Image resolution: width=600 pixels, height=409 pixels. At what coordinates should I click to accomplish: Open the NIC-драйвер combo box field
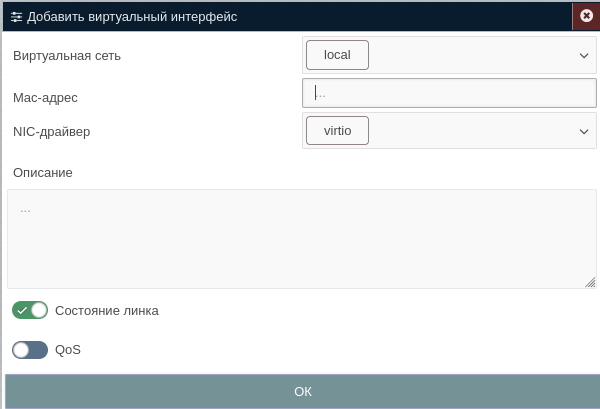pyautogui.click(x=449, y=130)
